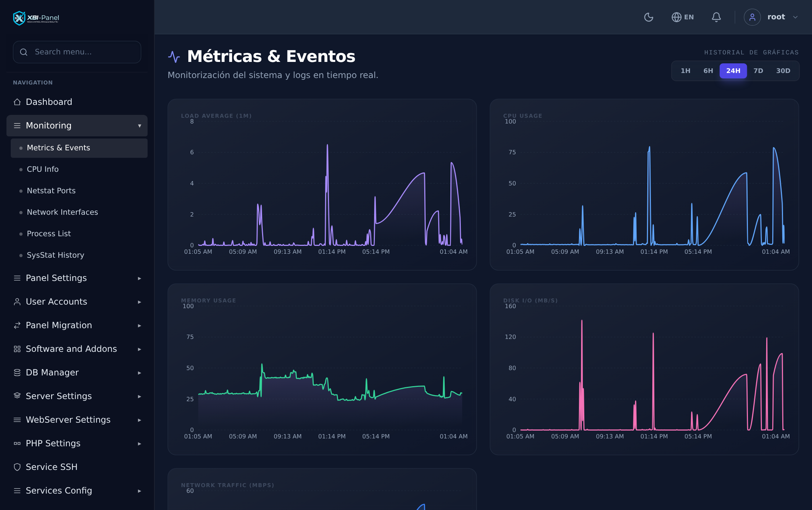This screenshot has height=510, width=812.
Task: Open Network Interfaces page
Action: (79, 212)
